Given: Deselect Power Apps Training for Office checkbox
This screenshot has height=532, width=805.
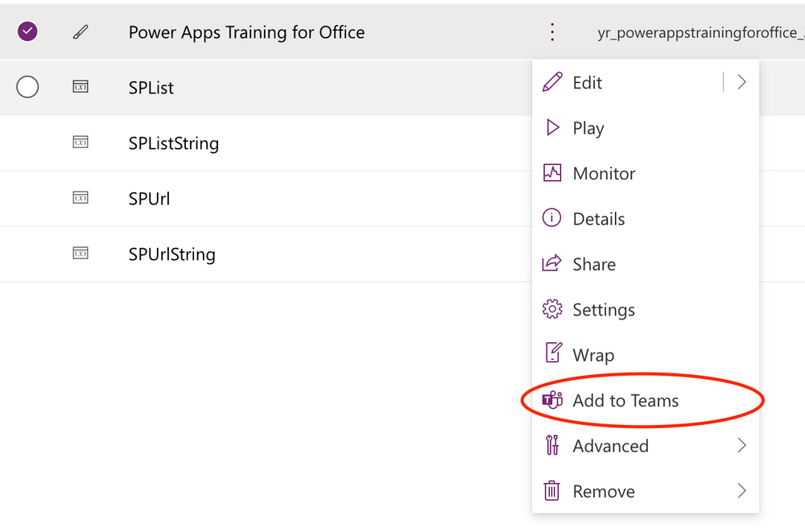Looking at the screenshot, I should pos(27,31).
